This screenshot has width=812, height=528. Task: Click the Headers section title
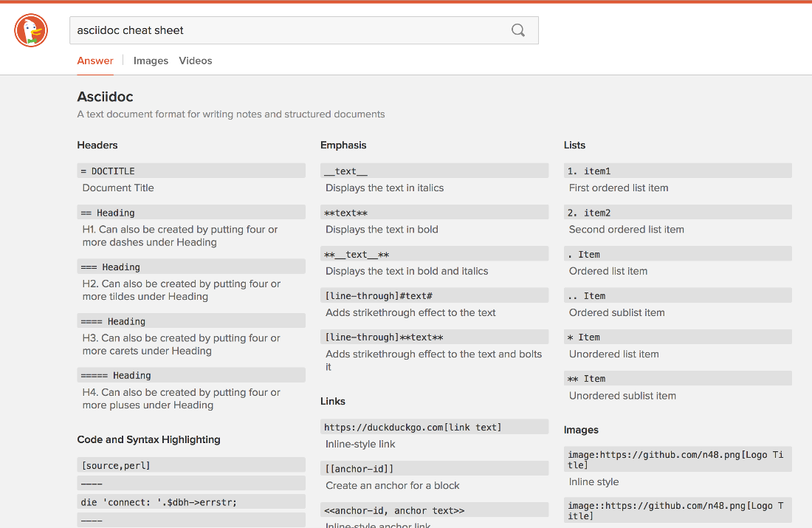[97, 145]
